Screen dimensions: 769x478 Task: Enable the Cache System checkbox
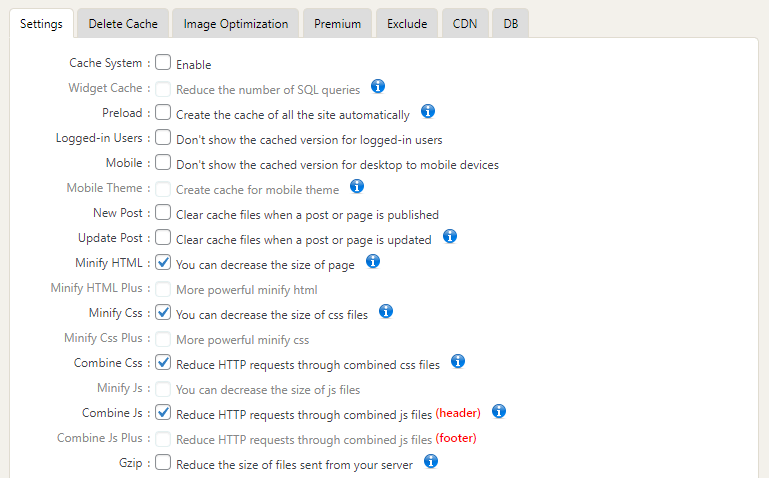tap(163, 63)
